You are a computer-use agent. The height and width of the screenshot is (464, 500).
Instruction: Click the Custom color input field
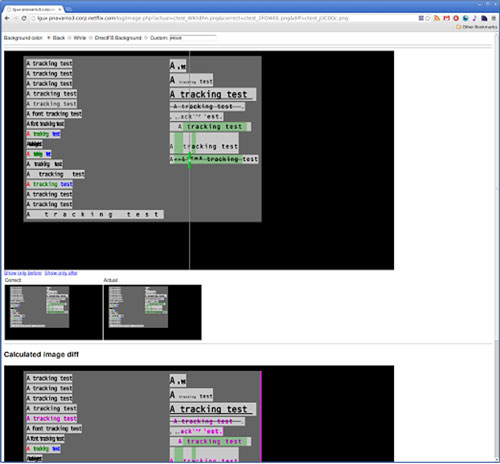click(x=193, y=38)
